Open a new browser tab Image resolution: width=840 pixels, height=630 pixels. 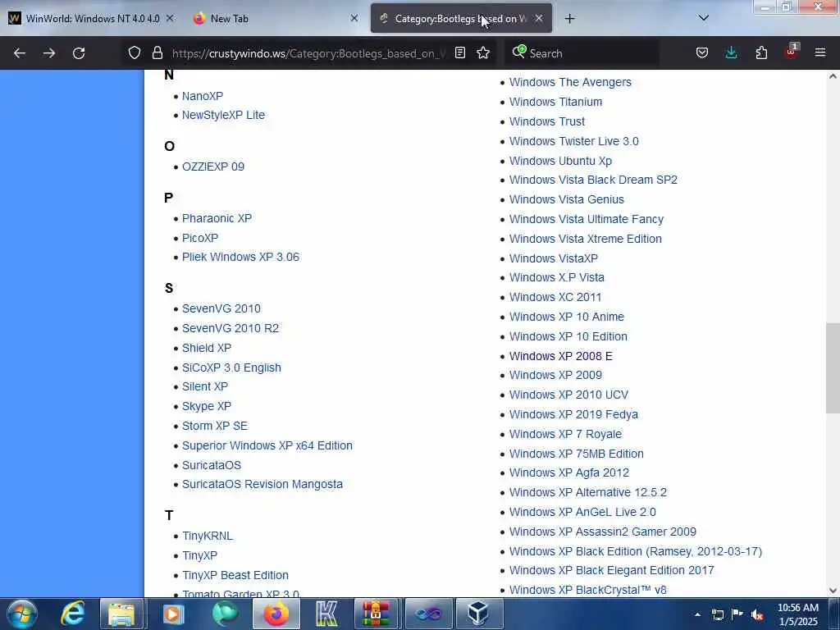pyautogui.click(x=569, y=19)
